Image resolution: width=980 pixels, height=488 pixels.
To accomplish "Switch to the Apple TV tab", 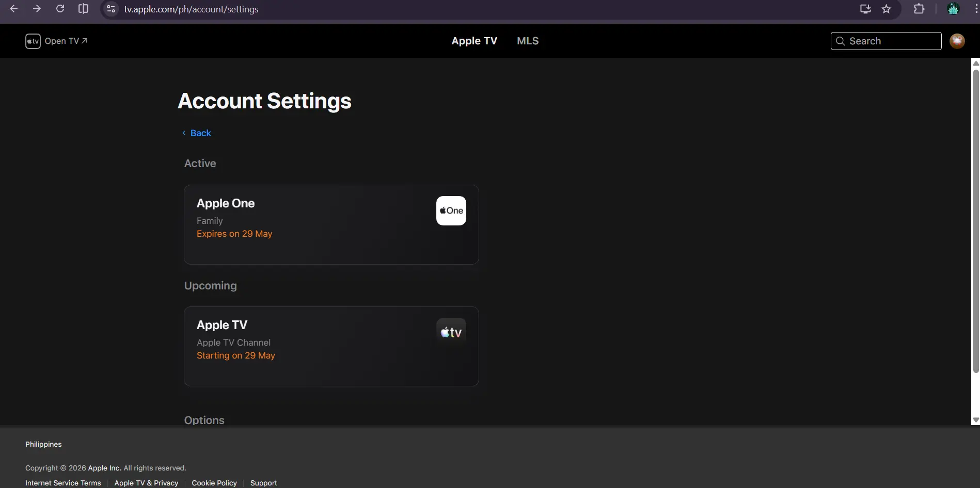I will point(474,41).
